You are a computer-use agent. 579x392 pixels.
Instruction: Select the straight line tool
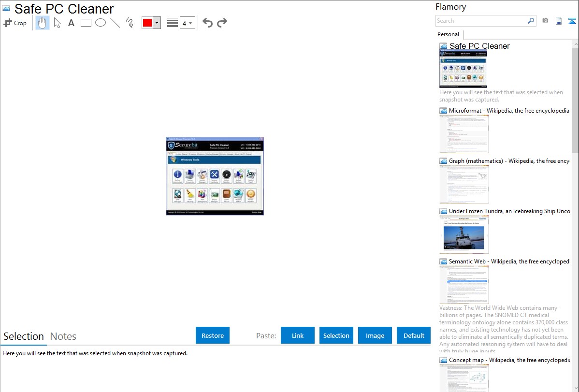(x=115, y=23)
